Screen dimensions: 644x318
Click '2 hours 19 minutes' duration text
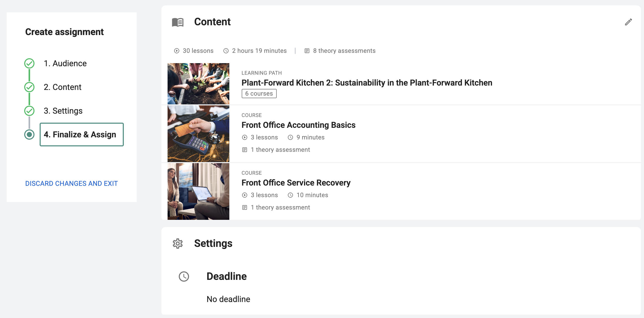tap(259, 51)
